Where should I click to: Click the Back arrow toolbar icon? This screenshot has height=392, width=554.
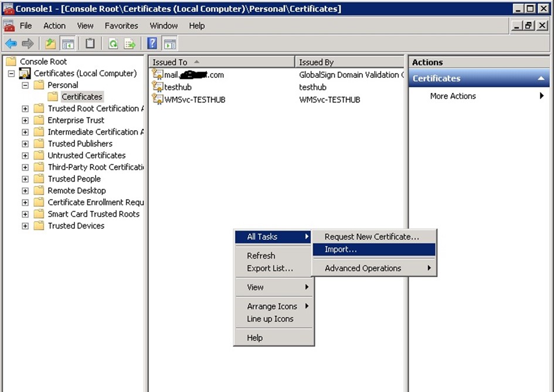coord(11,43)
